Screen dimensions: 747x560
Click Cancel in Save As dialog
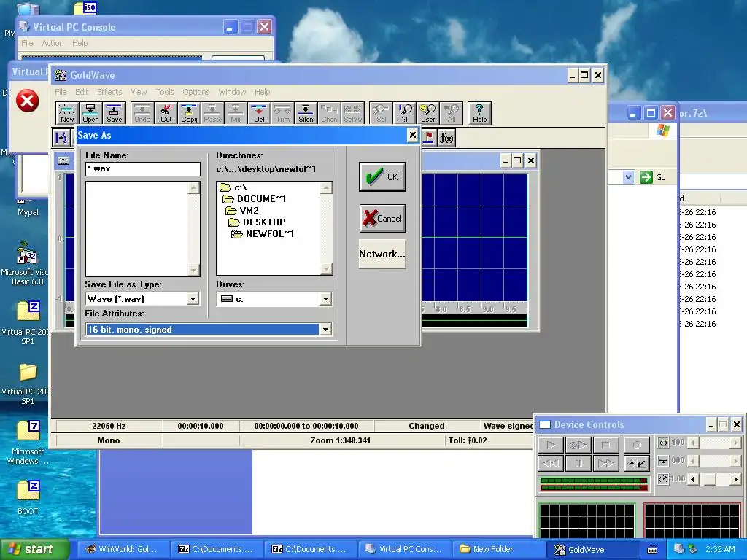382,219
